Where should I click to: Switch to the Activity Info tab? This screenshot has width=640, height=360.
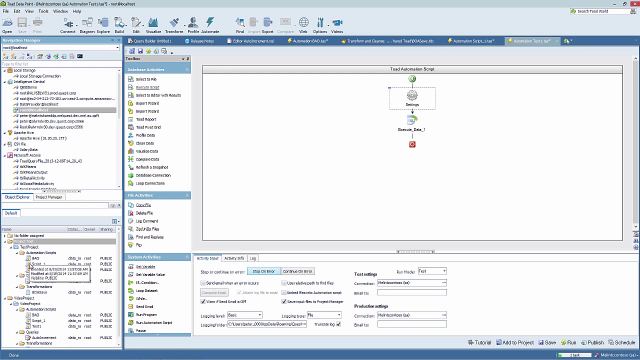click(234, 258)
